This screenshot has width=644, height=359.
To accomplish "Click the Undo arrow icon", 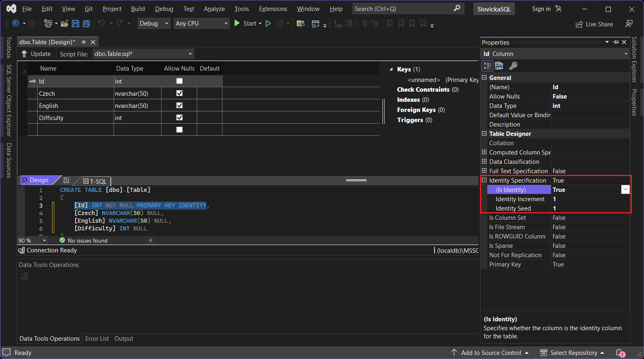I will tap(102, 24).
